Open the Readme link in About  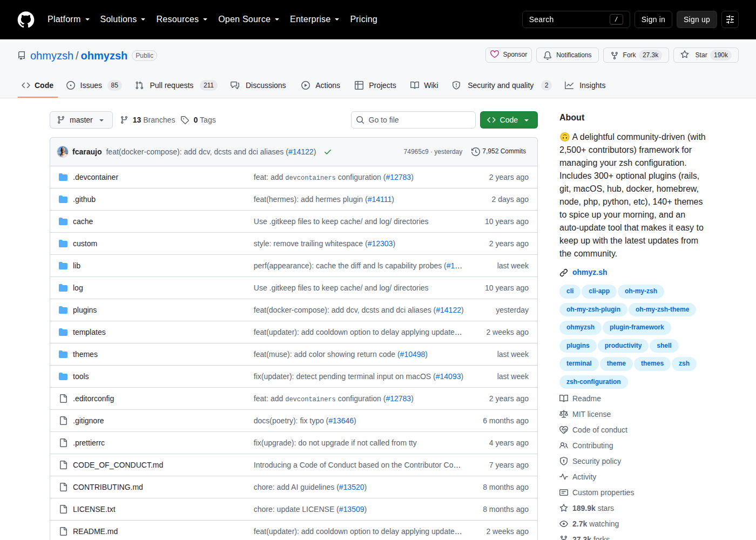[580, 399]
